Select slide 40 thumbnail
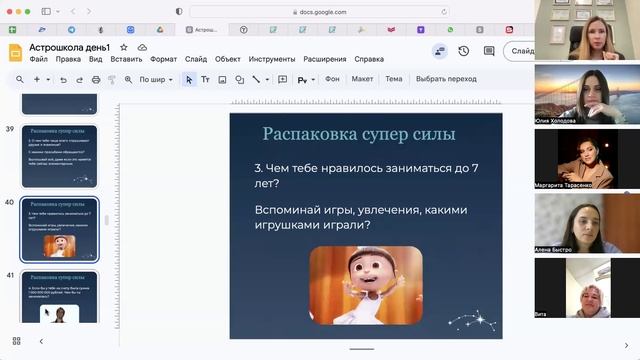 click(60, 229)
